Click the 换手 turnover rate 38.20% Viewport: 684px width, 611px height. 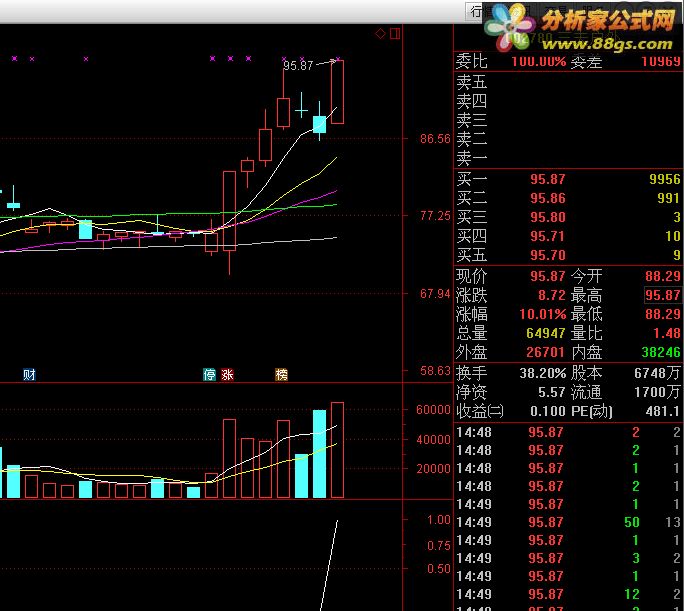[543, 373]
